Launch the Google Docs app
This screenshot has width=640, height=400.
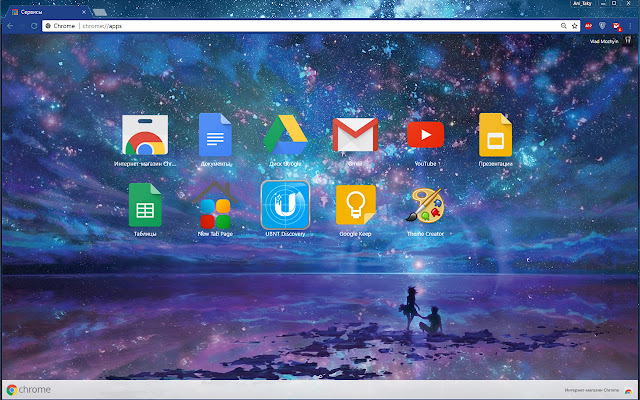coord(215,135)
